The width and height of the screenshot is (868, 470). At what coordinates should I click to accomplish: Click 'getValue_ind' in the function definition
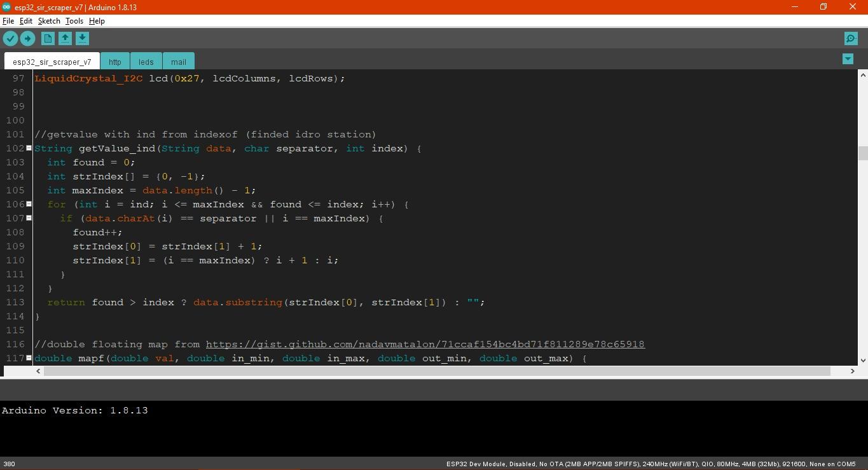tap(117, 148)
